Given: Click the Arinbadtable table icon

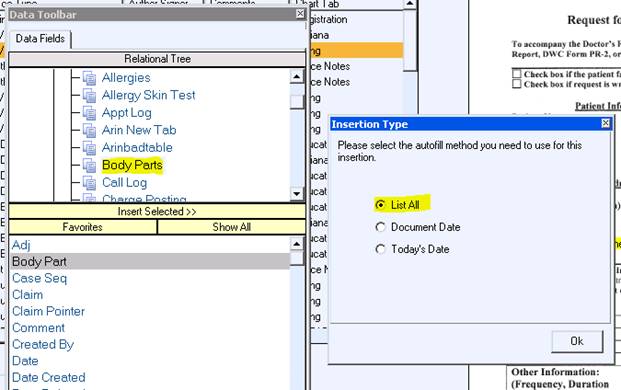Looking at the screenshot, I should click(89, 148).
